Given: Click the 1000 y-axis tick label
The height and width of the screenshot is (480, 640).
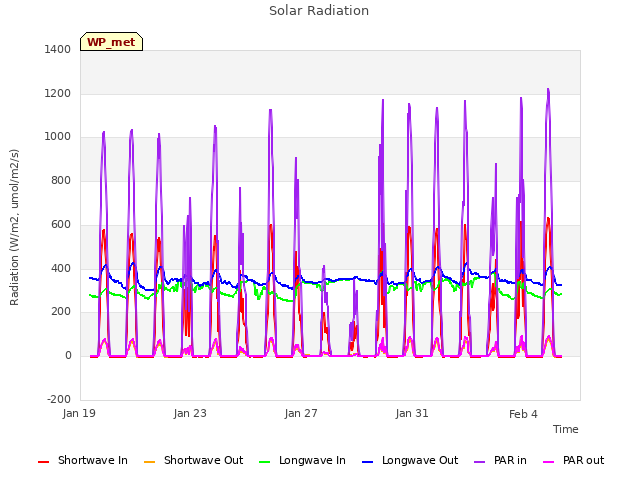Looking at the screenshot, I should [58, 137].
